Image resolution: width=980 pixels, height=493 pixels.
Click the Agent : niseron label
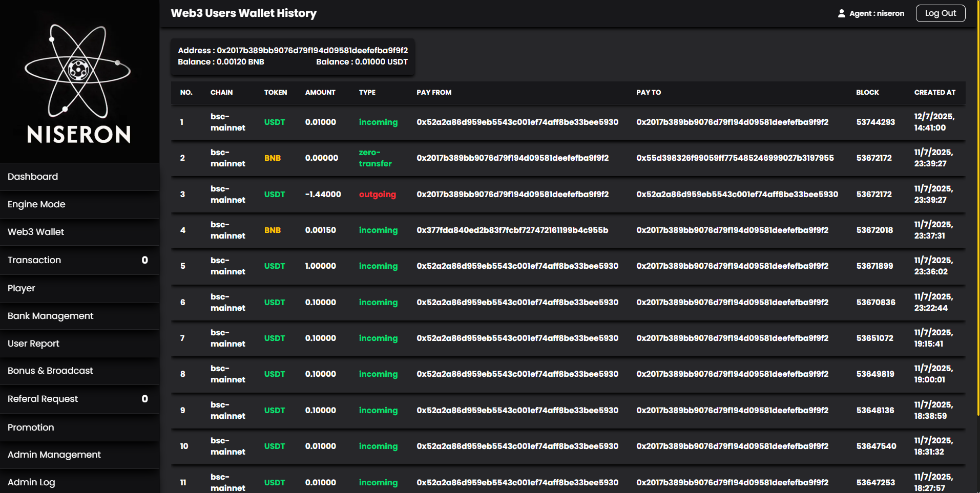[877, 13]
